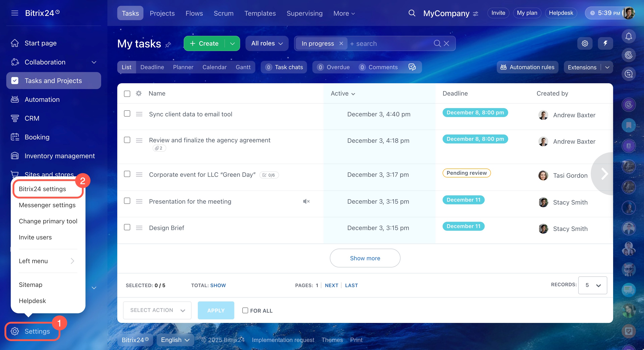Screen dimensions: 644x350
Task: Click the column settings gear near Name
Action: coord(139,94)
